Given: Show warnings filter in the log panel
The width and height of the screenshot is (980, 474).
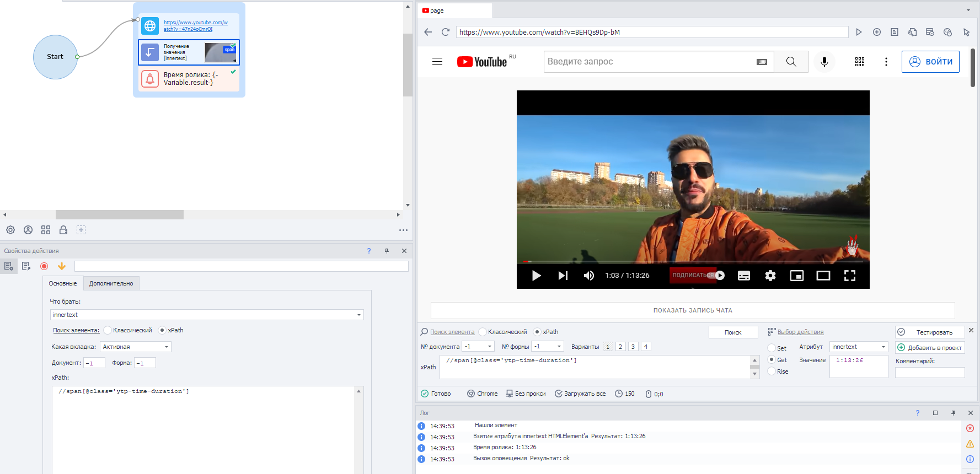Looking at the screenshot, I should coord(970,444).
